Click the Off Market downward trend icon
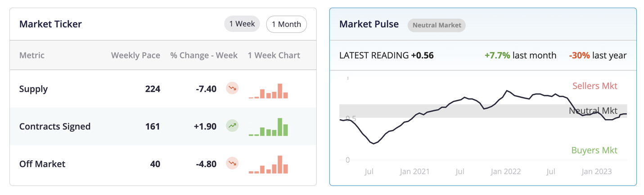Viewport: 644px width, 195px height. 232,163
